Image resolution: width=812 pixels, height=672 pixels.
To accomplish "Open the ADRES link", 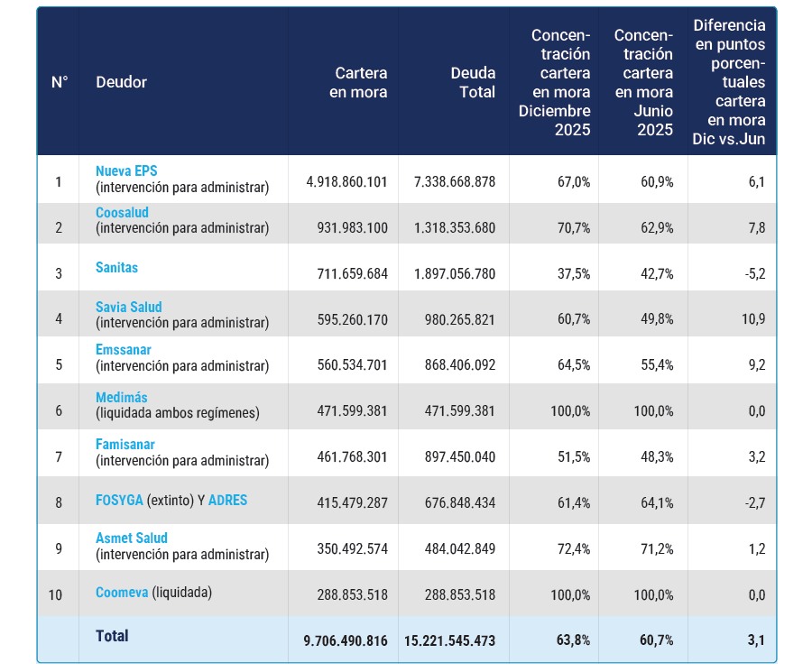I will (228, 500).
